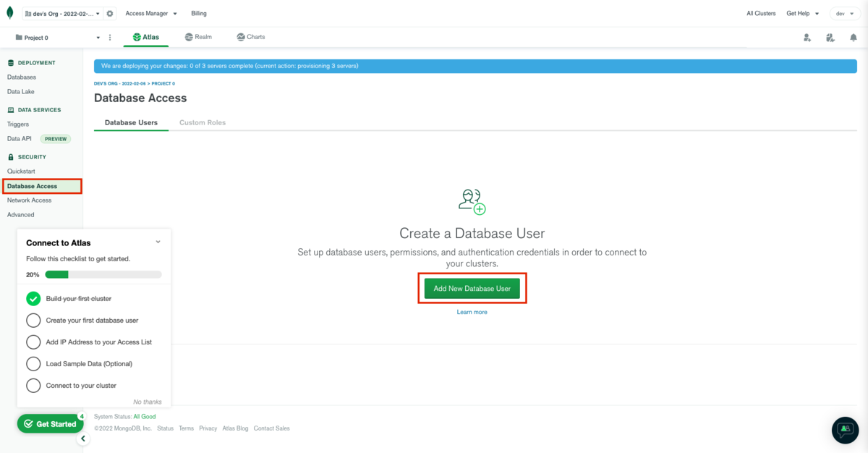The width and height of the screenshot is (868, 453).
Task: Click the DEV'S ORG breadcrumb link
Action: [x=119, y=83]
